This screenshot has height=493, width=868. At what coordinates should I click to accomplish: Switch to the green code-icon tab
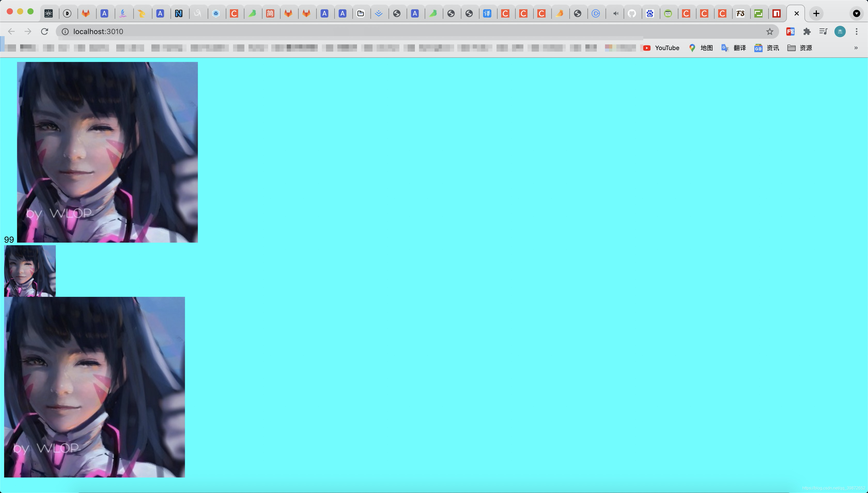point(668,13)
